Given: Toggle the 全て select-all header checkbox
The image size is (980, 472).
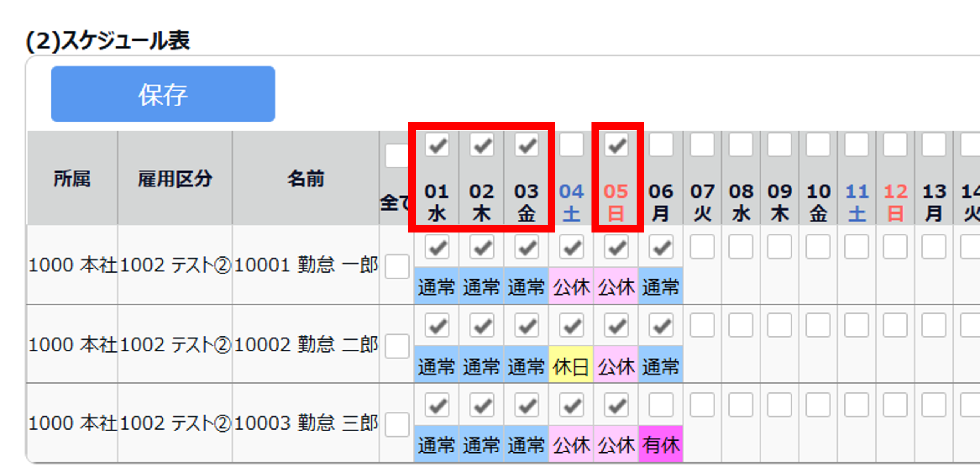Looking at the screenshot, I should click(x=397, y=156).
